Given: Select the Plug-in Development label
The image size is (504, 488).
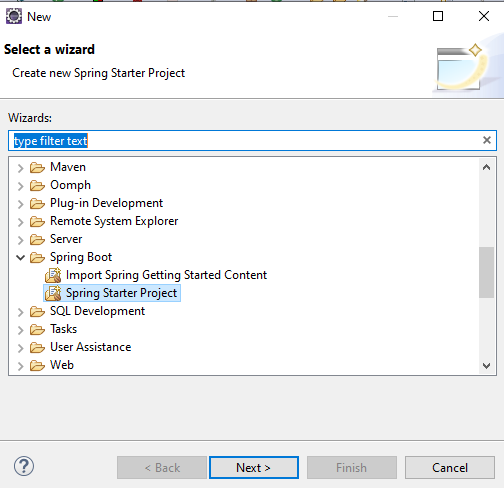Looking at the screenshot, I should [x=106, y=203].
